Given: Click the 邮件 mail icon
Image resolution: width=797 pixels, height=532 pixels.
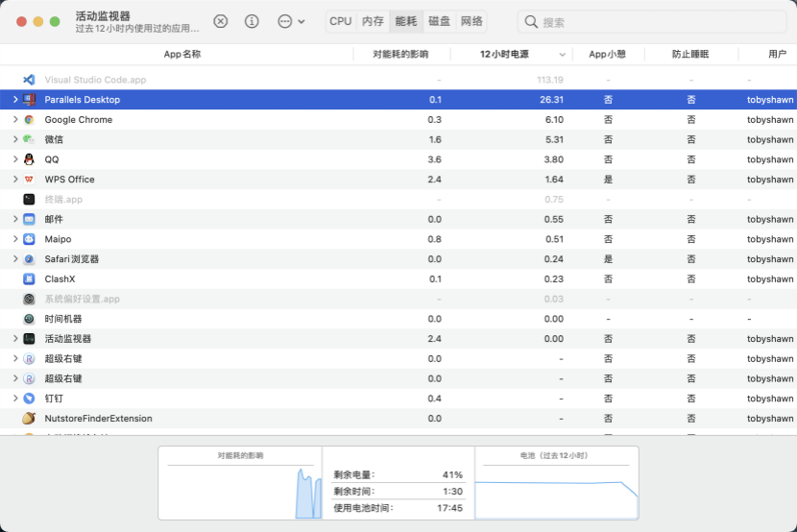Looking at the screenshot, I should (29, 219).
